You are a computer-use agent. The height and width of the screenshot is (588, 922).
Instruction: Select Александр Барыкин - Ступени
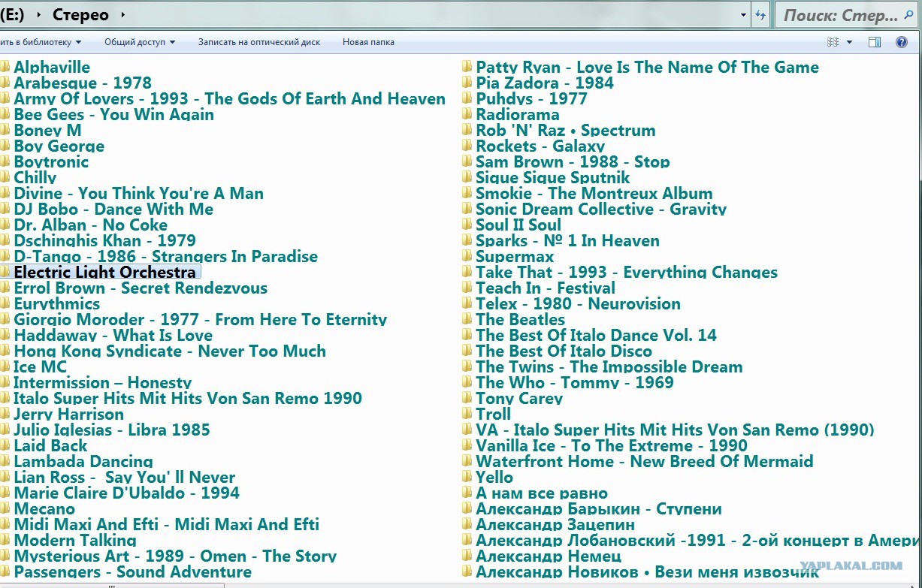pyautogui.click(x=598, y=508)
